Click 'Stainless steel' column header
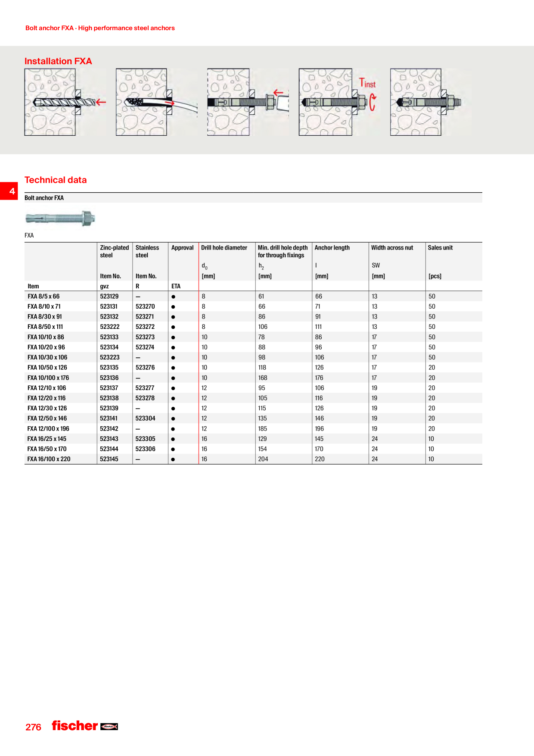 (x=147, y=251)
